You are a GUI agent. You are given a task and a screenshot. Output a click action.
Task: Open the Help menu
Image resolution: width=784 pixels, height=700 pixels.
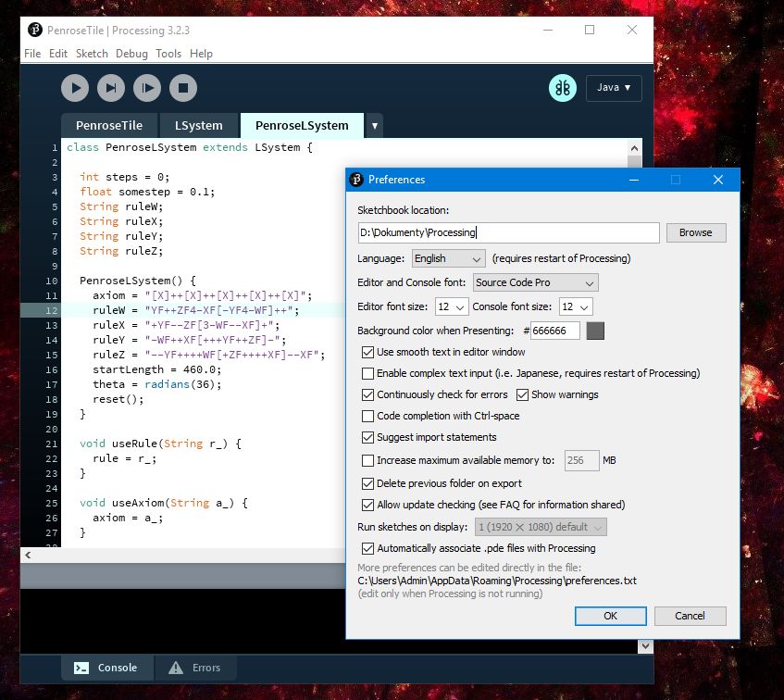tap(201, 54)
